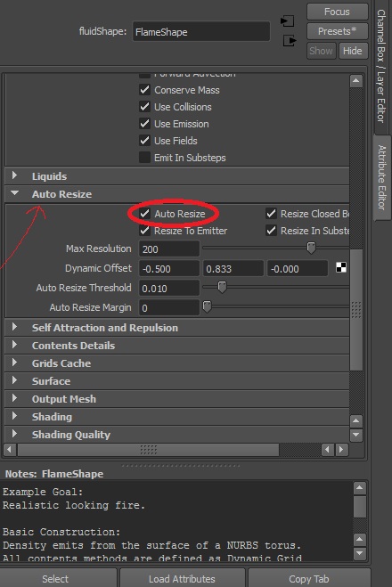This screenshot has height=587, width=392.
Task: Click the Max Resolution slider handle
Action: coord(311,248)
